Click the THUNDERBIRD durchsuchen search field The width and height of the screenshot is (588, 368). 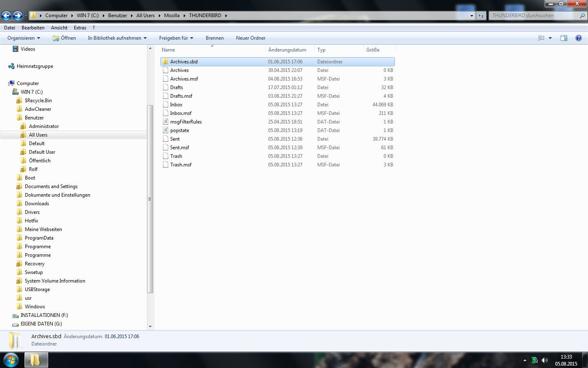click(x=534, y=16)
